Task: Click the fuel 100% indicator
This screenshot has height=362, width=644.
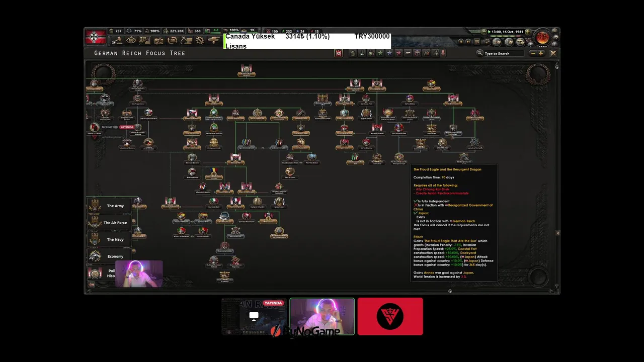Action: (231, 30)
